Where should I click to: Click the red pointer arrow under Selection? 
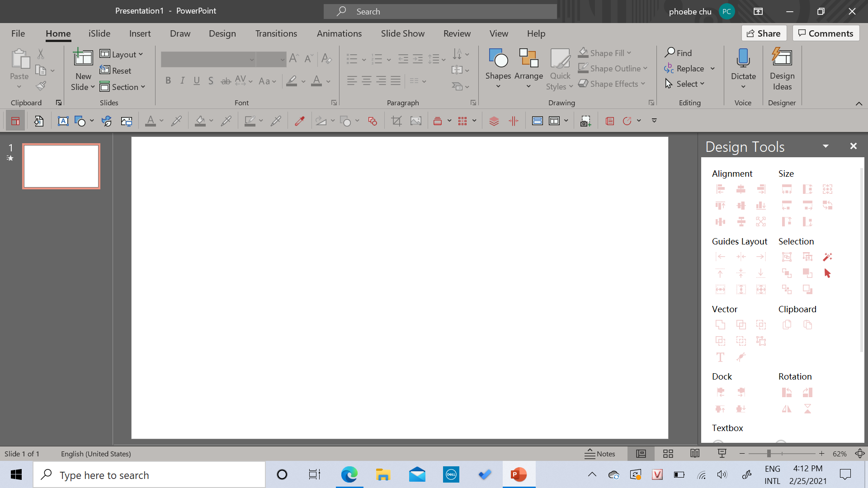(x=828, y=273)
